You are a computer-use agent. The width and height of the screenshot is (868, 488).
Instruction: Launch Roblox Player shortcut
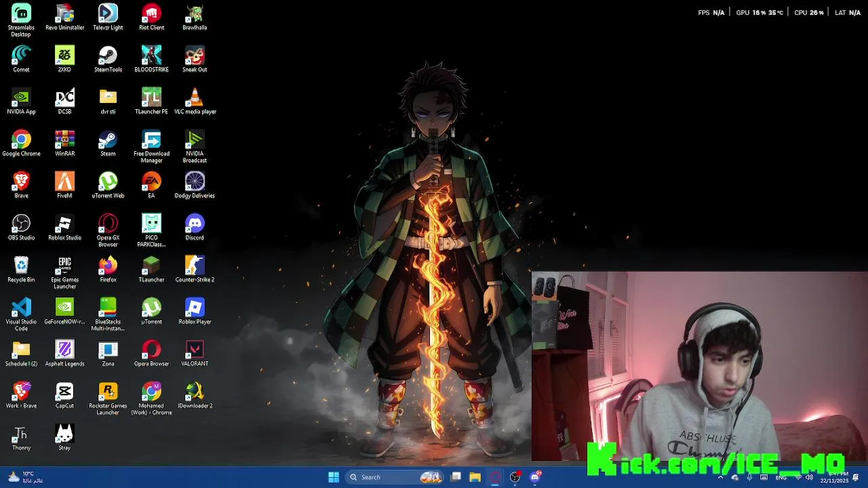point(195,312)
